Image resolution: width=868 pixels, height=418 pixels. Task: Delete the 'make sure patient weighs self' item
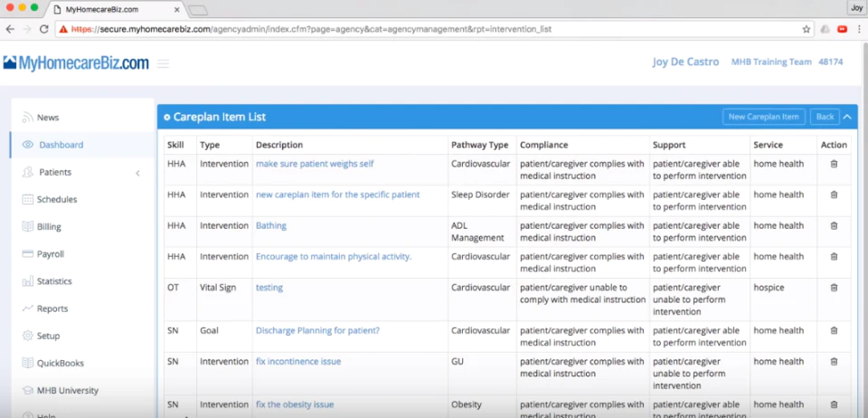click(x=834, y=164)
